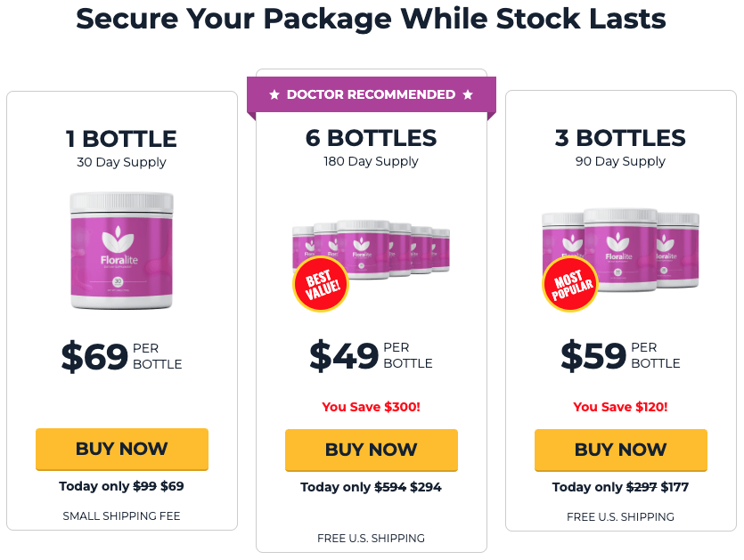Click the left star in Doctor Recommended banner
744x560 pixels.
[274, 95]
